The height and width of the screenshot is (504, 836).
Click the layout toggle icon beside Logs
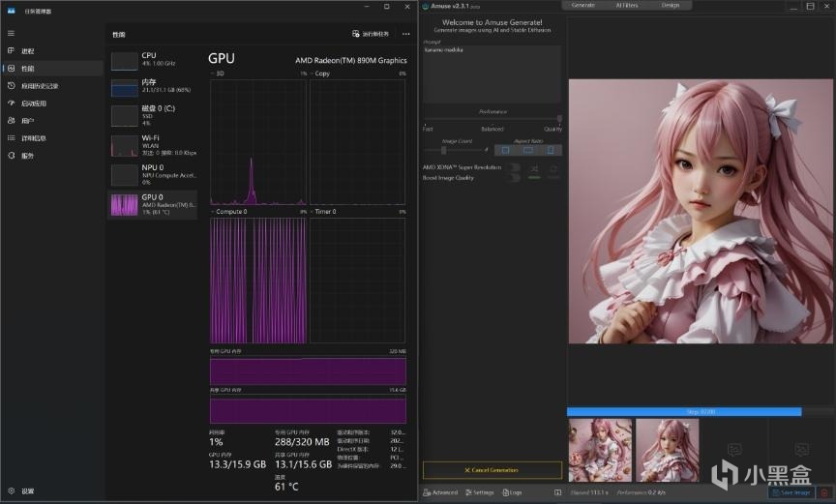pyautogui.click(x=557, y=492)
